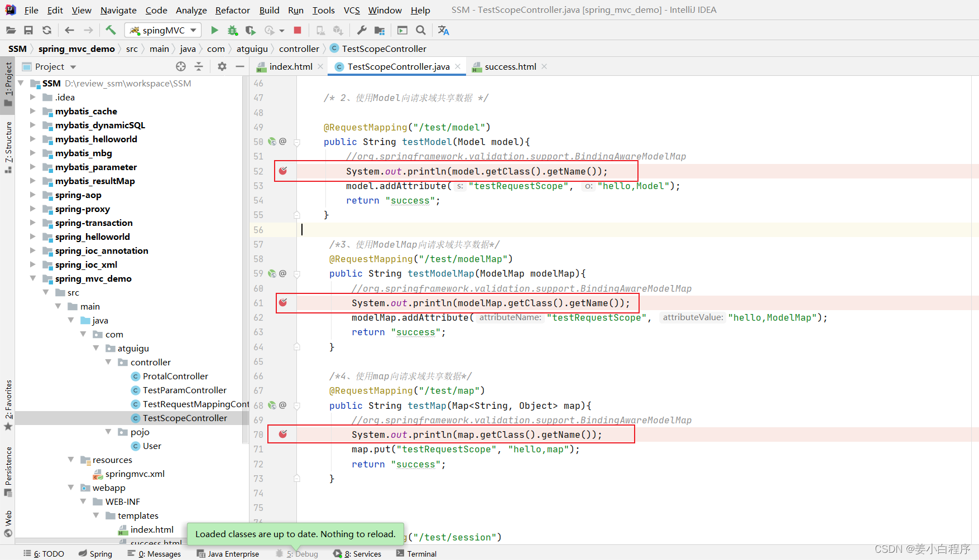Toggle the 2: Favorites tool window stripe
This screenshot has height=560, width=979.
tap(8, 404)
